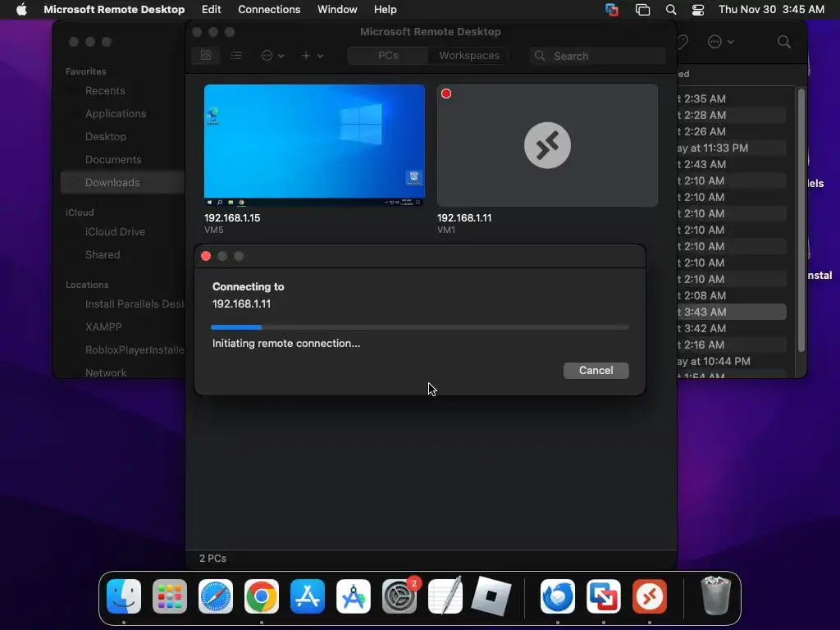This screenshot has height=630, width=840.
Task: Click the date and time in menu bar
Action: (x=771, y=10)
